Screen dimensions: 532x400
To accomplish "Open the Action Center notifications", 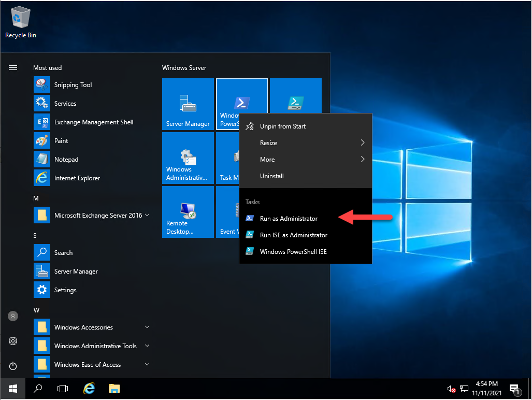I will pyautogui.click(x=515, y=390).
